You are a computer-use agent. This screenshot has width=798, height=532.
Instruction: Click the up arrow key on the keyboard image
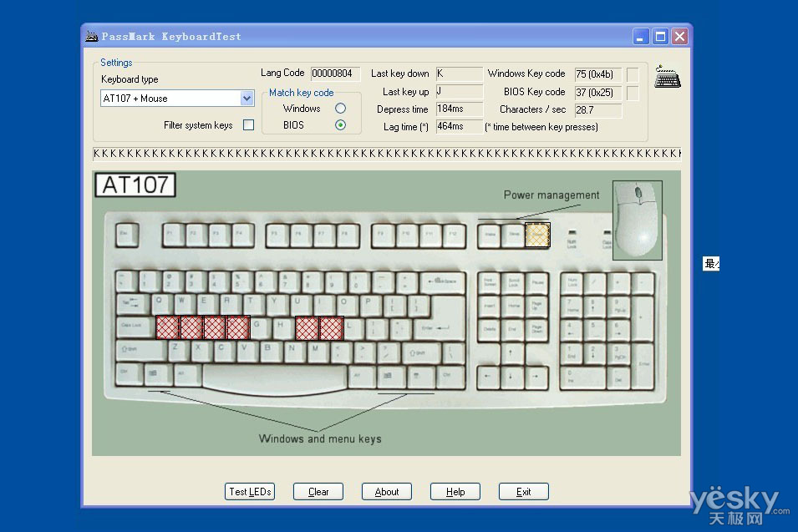coord(511,353)
